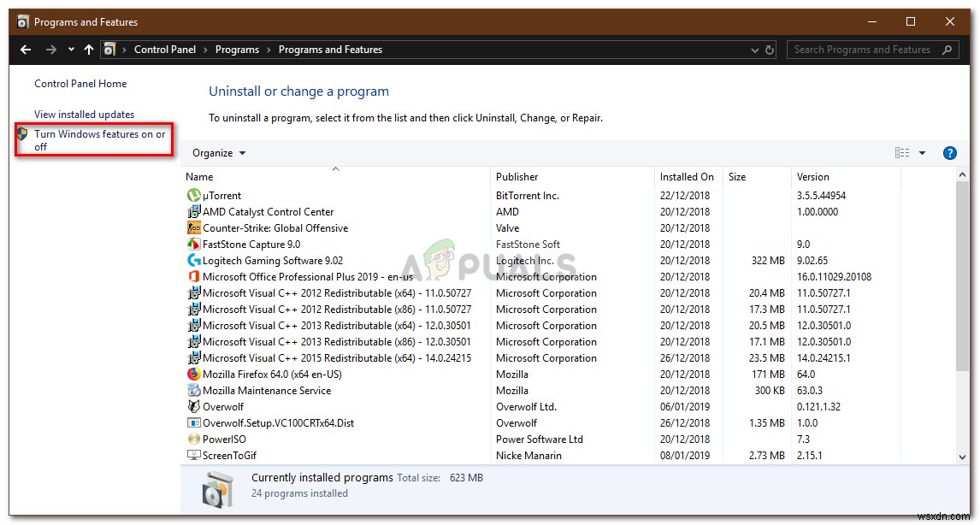Go to Control Panel via breadcrumb
The height and width of the screenshot is (525, 980).
click(166, 49)
